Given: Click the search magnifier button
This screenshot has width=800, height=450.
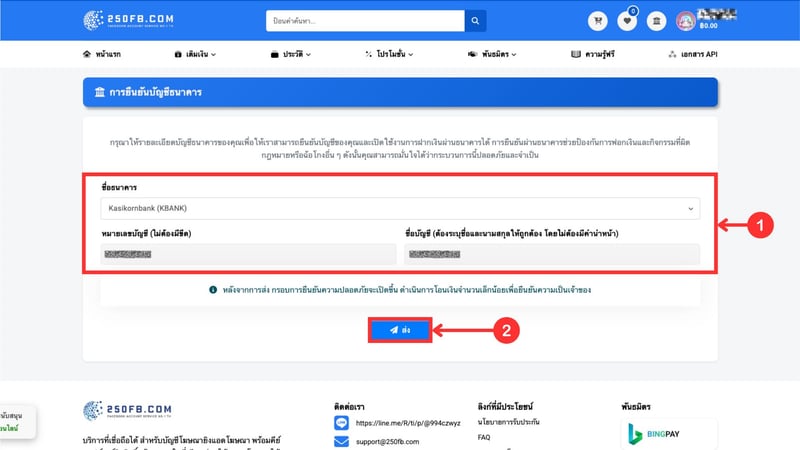Looking at the screenshot, I should click(x=476, y=20).
